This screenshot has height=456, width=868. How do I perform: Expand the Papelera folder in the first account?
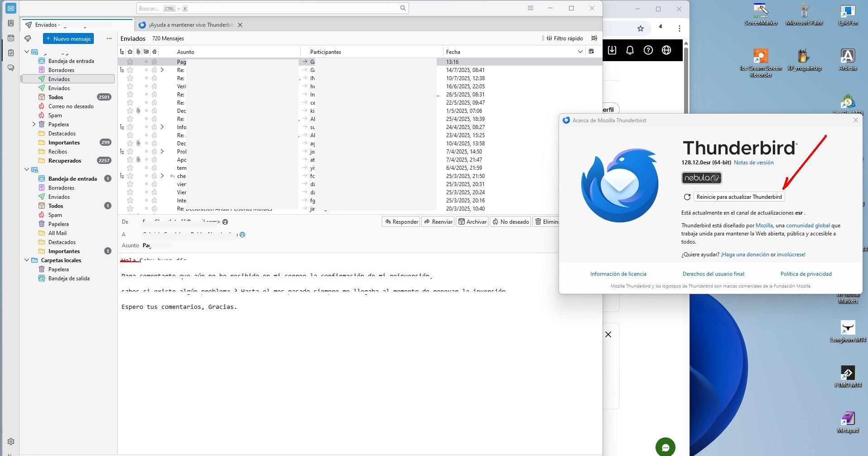pos(34,125)
